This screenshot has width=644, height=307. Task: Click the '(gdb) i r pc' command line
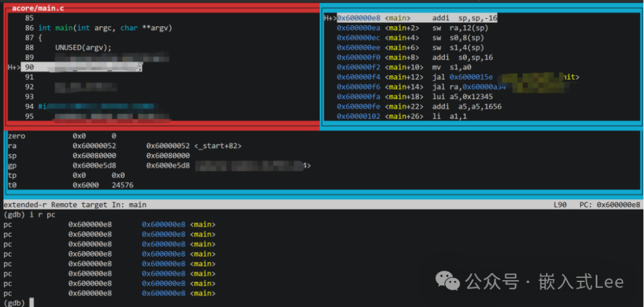29,215
